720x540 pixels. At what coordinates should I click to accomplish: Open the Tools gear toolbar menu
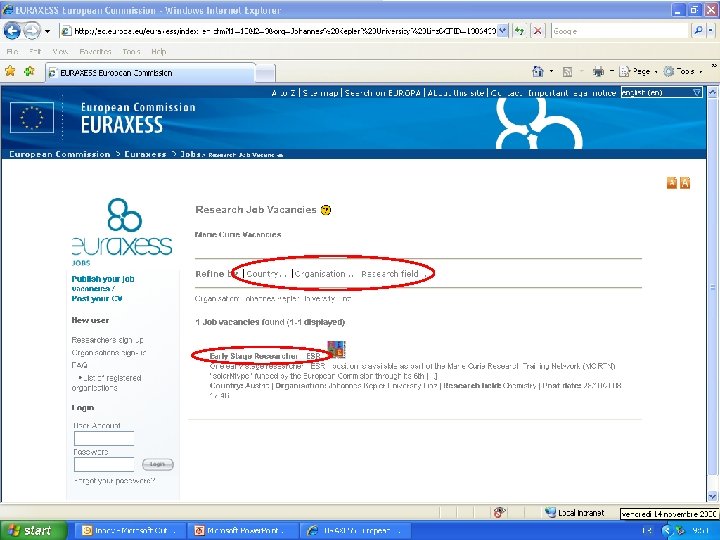point(682,71)
